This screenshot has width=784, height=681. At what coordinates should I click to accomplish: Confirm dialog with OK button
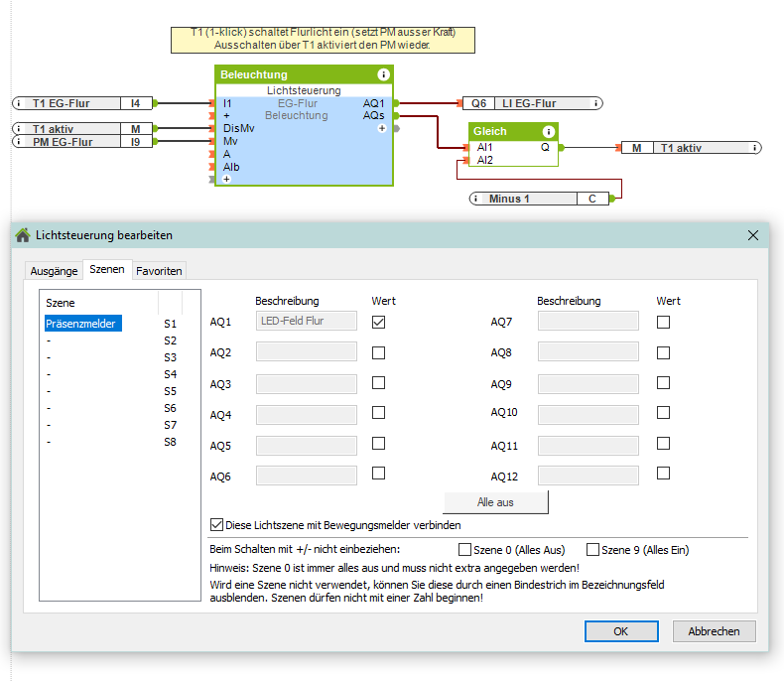click(x=621, y=631)
